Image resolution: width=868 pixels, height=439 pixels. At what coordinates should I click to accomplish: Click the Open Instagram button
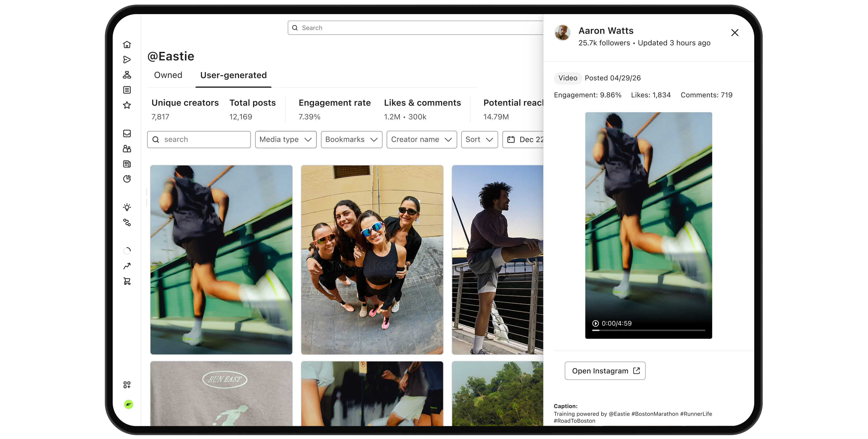pyautogui.click(x=605, y=371)
